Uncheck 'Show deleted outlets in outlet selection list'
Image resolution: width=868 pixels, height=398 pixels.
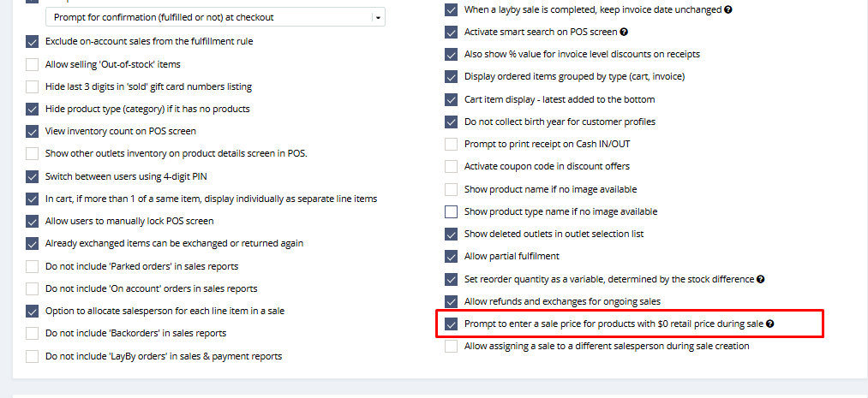tap(452, 234)
